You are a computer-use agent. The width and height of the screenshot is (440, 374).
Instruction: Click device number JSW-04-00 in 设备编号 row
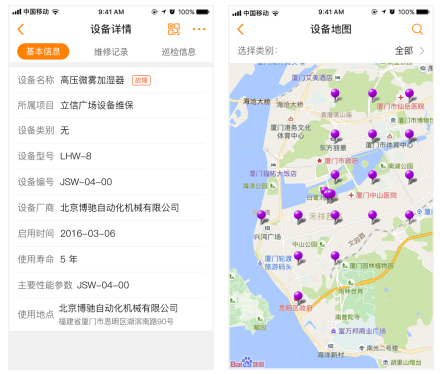[x=86, y=182]
